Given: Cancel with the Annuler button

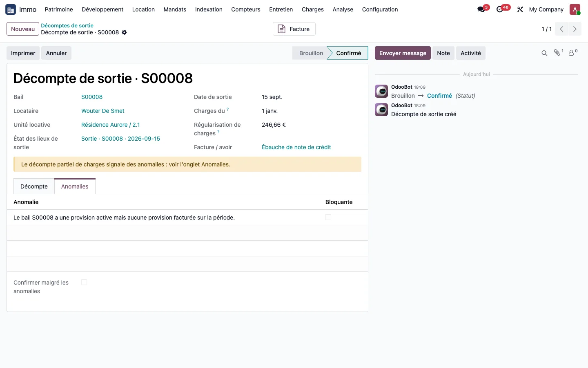Looking at the screenshot, I should tap(56, 53).
